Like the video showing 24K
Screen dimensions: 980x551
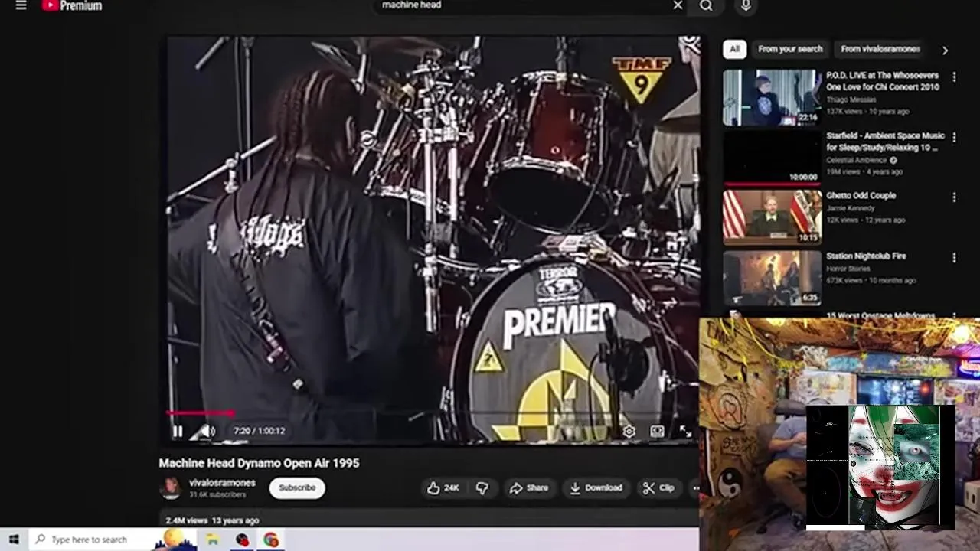(x=443, y=488)
